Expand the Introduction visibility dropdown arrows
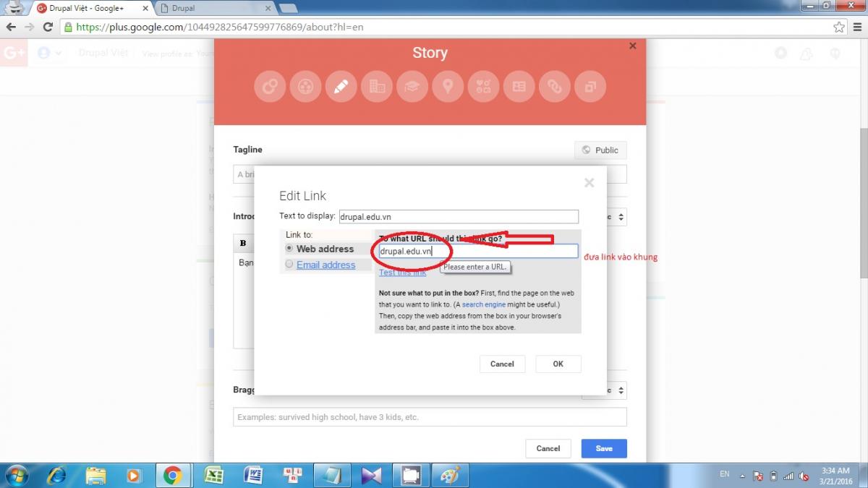The image size is (868, 488). click(621, 217)
